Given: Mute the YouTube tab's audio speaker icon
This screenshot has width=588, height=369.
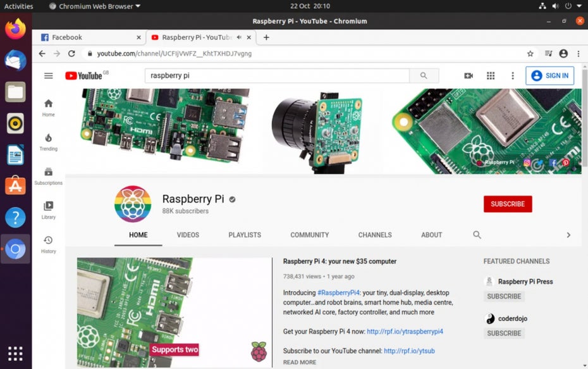Looking at the screenshot, I should point(239,37).
